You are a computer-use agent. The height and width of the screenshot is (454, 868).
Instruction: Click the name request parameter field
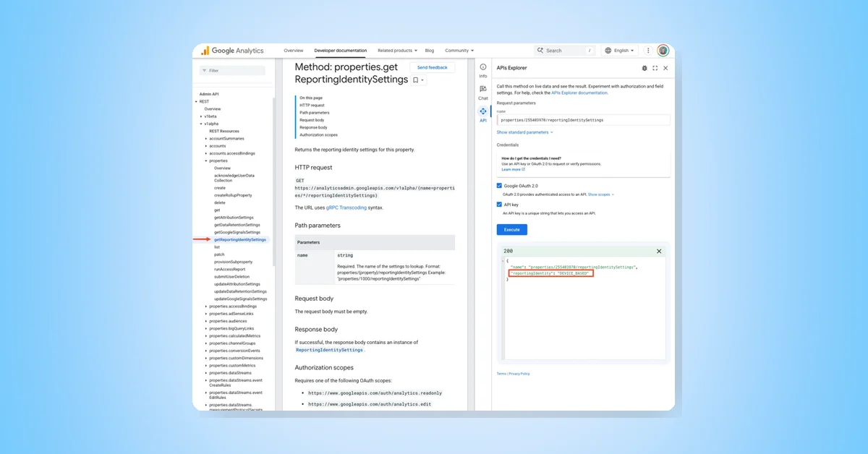click(x=584, y=120)
